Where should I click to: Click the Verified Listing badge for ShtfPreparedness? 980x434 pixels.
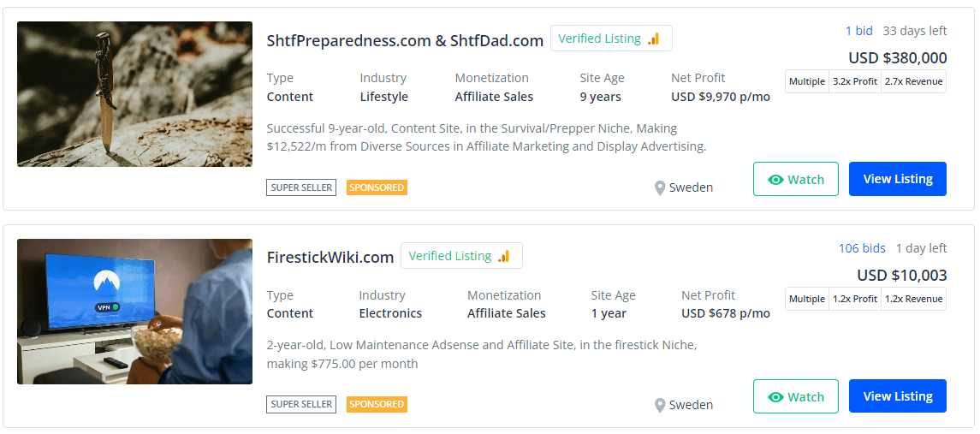click(610, 39)
